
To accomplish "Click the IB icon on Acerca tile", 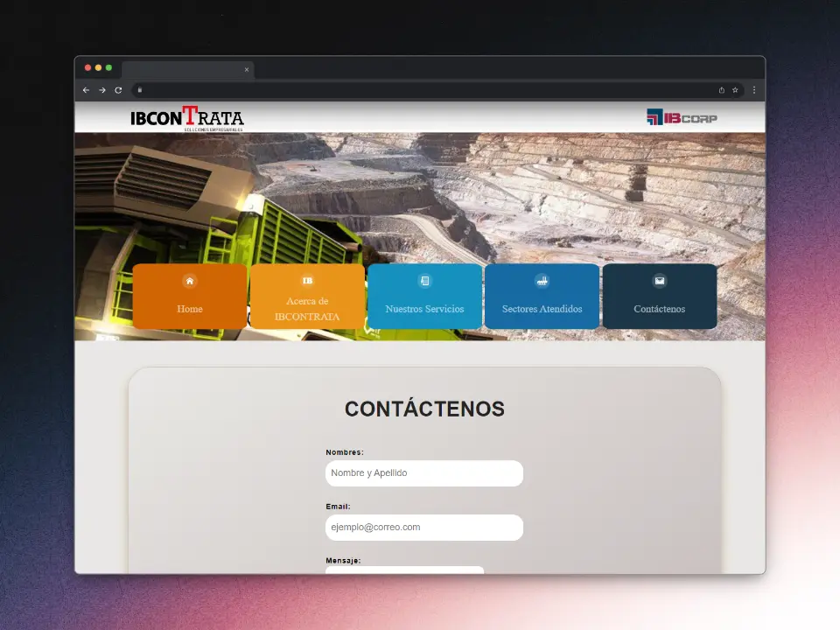I will (x=307, y=281).
